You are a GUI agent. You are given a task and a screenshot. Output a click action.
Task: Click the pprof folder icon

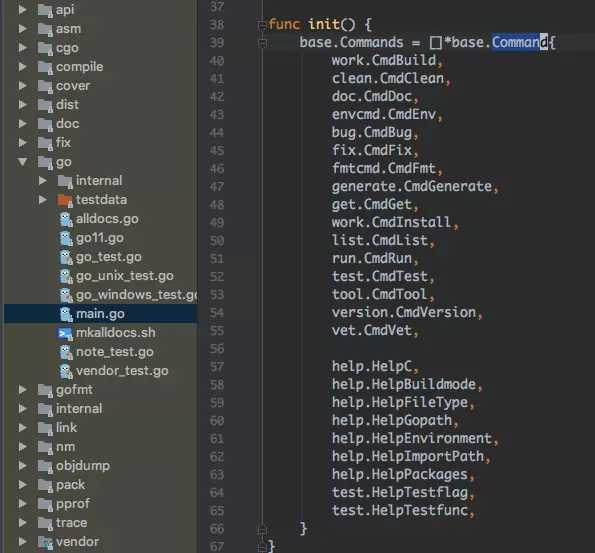click(45, 504)
